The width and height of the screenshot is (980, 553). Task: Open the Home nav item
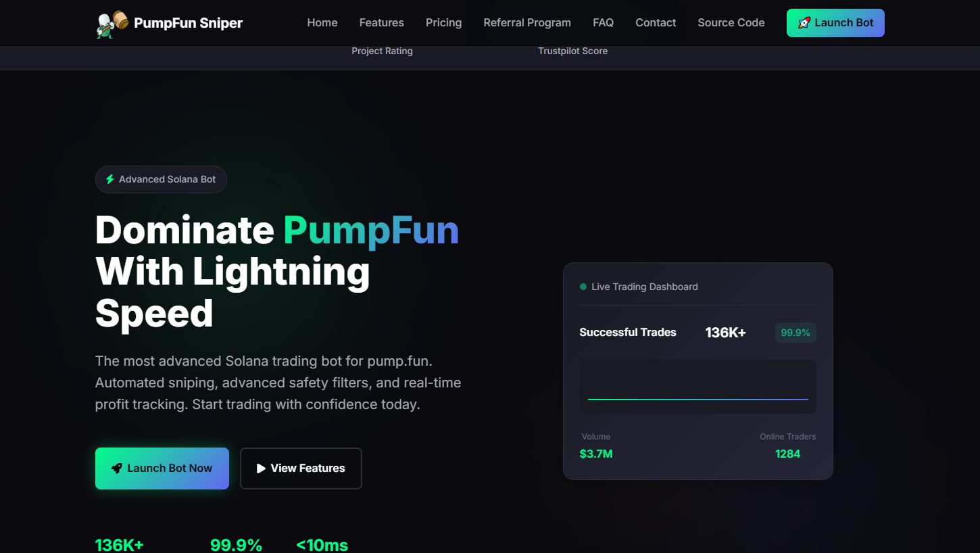click(322, 23)
